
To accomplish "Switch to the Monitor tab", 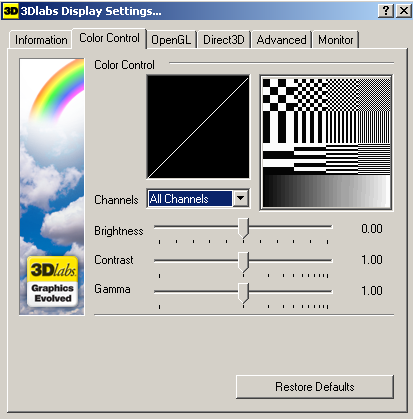I will pos(335,40).
